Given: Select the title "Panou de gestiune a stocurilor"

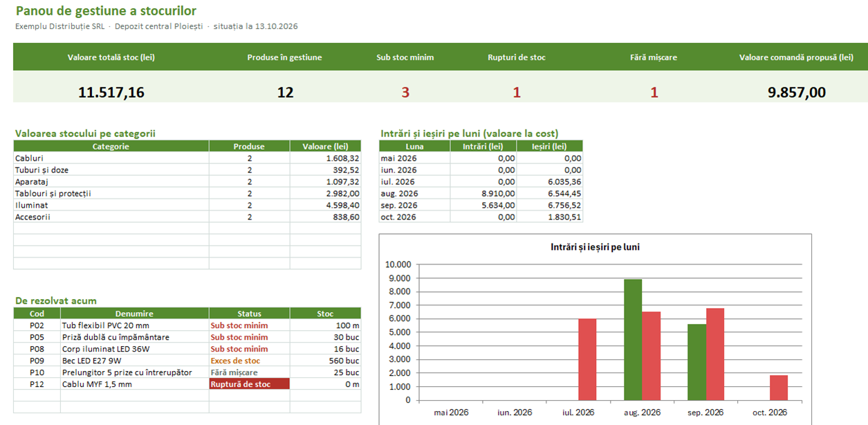Looking at the screenshot, I should coord(106,11).
